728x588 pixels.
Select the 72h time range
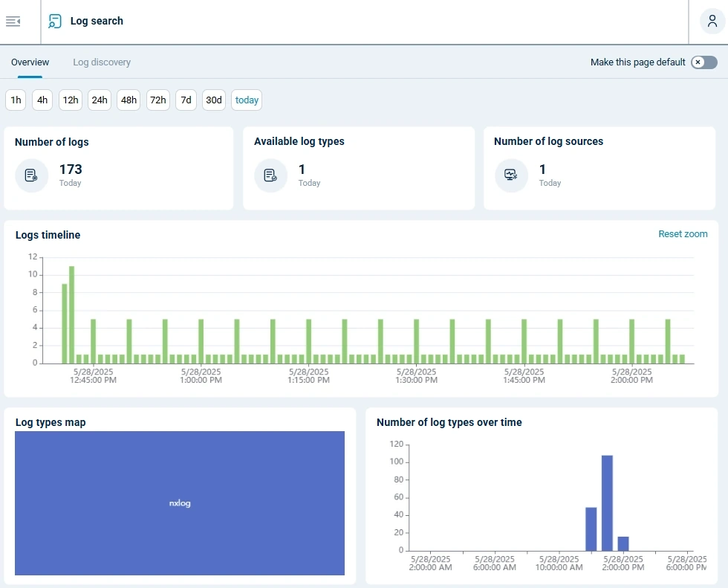[157, 100]
